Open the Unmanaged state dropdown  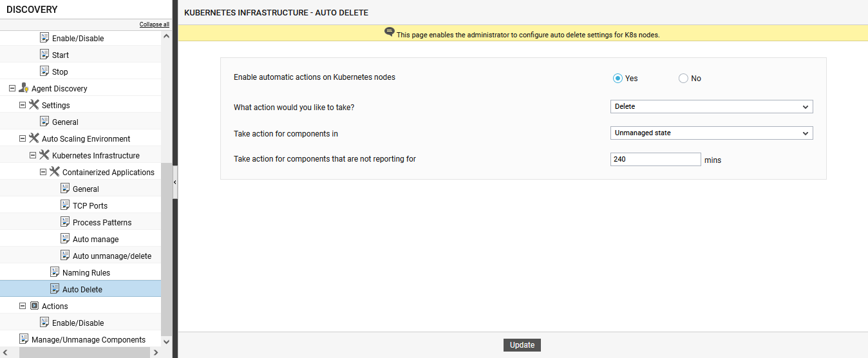pos(712,133)
